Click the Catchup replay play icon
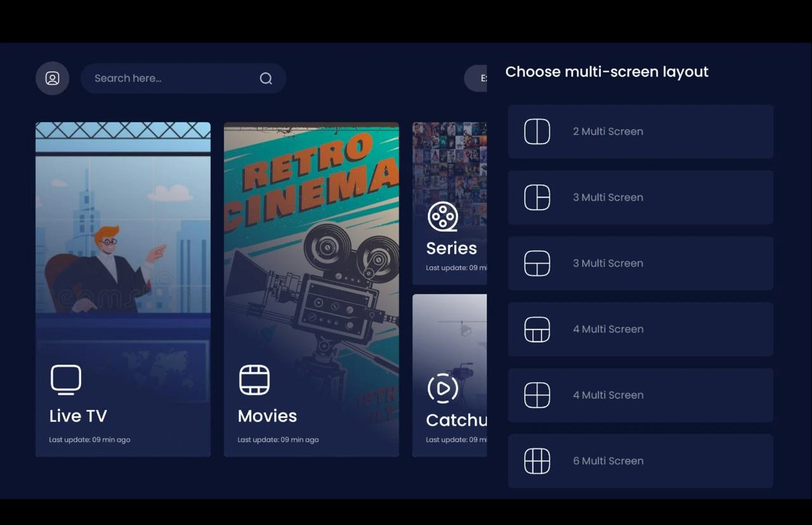812x525 pixels. tap(443, 388)
